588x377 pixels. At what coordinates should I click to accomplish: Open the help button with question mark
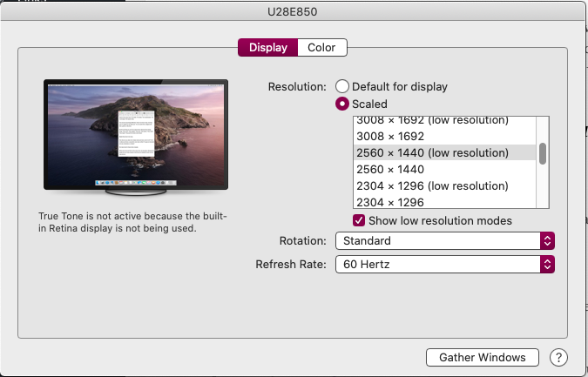point(559,357)
